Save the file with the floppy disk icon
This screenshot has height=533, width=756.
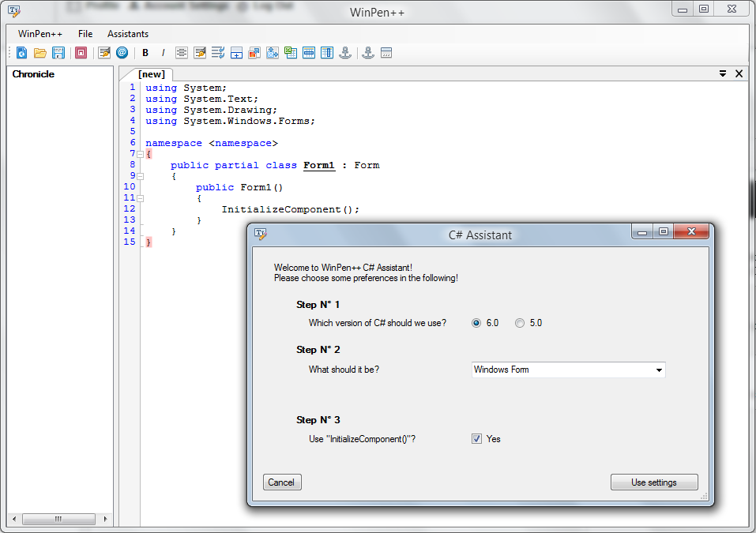58,53
